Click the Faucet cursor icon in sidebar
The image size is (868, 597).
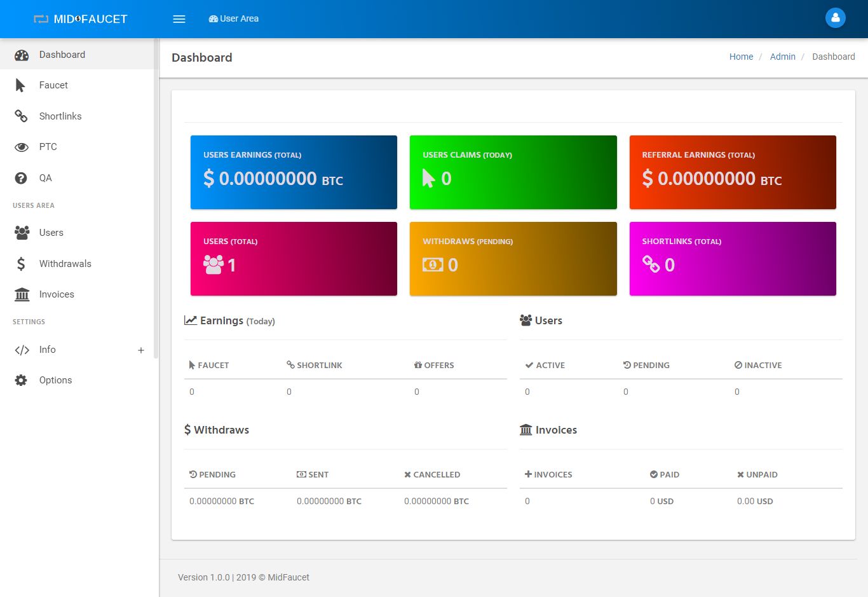[x=20, y=85]
